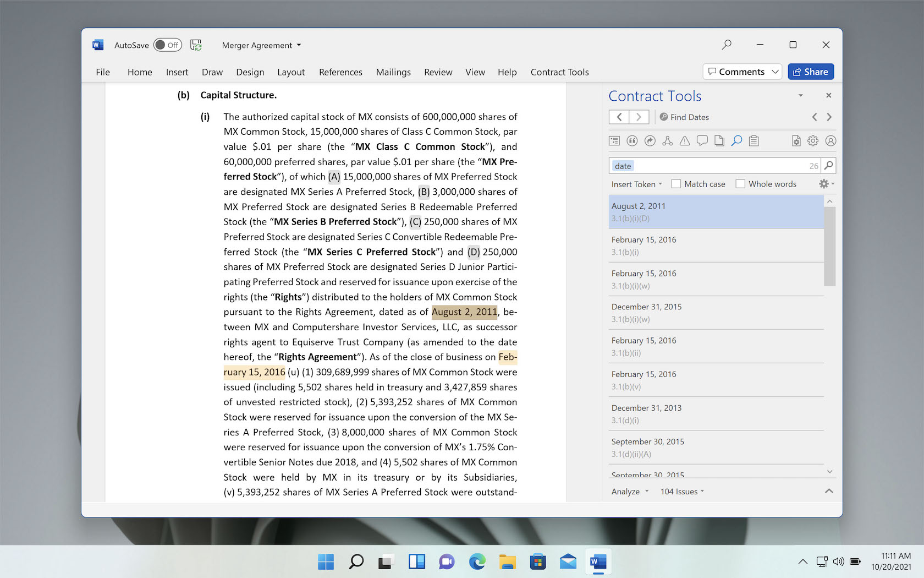Viewport: 924px width, 578px height.
Task: Select February 15, 2016 result at 3.1(b)(ii)
Action: point(716,346)
